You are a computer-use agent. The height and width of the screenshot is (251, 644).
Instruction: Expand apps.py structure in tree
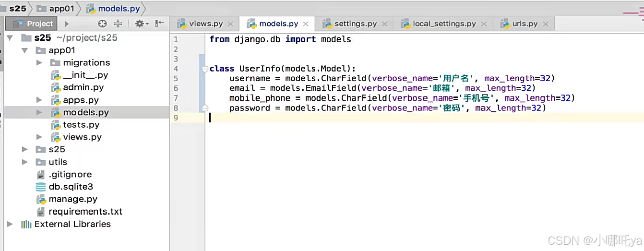[x=39, y=100]
